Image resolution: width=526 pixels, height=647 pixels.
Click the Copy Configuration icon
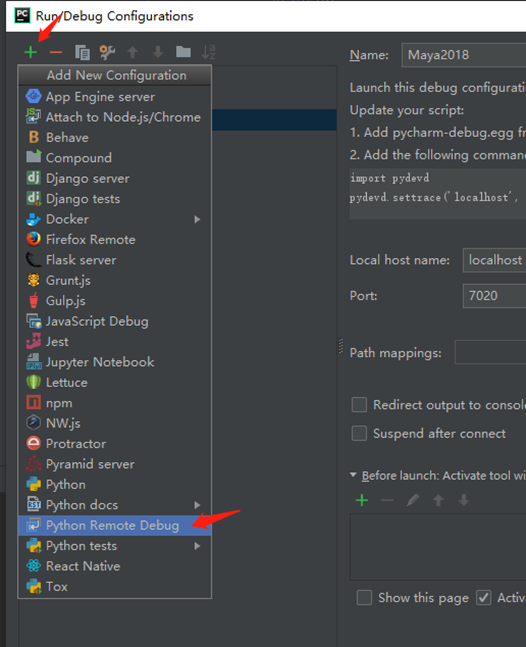(x=82, y=52)
